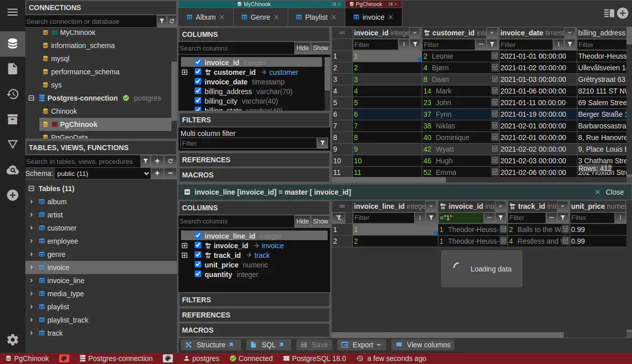632x364 pixels.
Task: Open the cloud connections sidebar icon
Action: [13, 170]
